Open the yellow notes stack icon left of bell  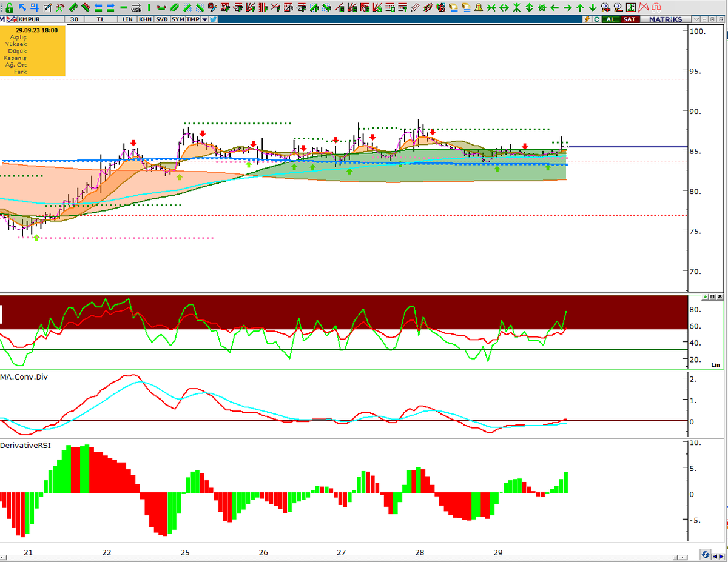tap(466, 8)
